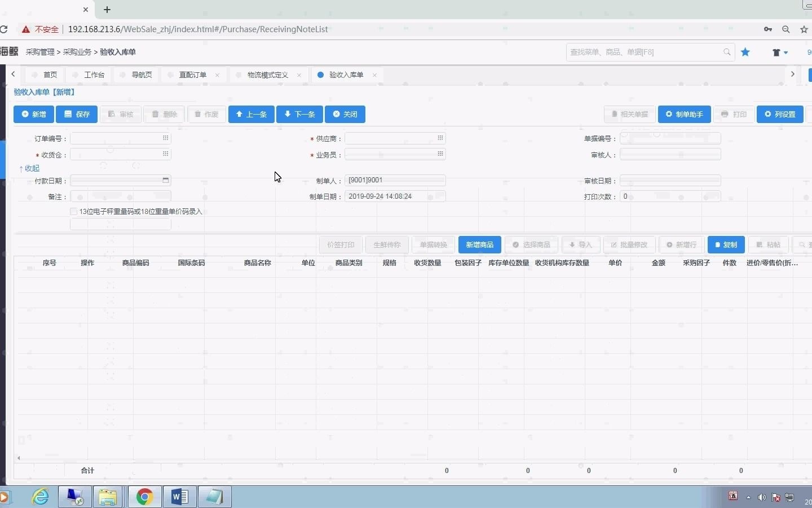This screenshot has width=812, height=508.
Task: Focus the 备注 remarks field
Action: coord(121,196)
